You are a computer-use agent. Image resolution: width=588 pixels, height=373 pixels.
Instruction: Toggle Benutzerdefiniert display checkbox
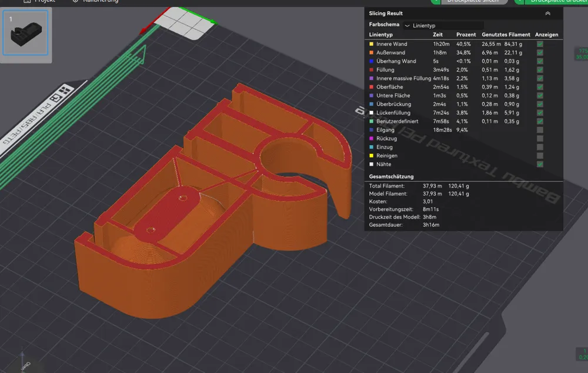[x=540, y=122]
